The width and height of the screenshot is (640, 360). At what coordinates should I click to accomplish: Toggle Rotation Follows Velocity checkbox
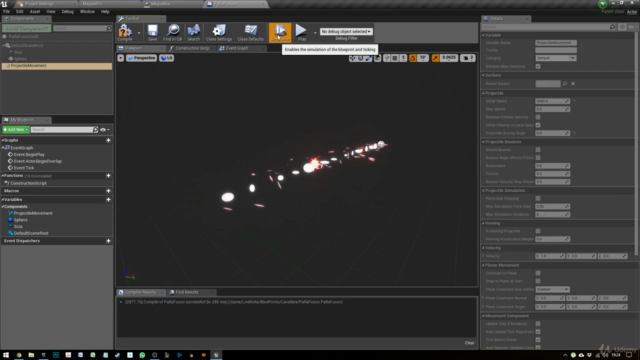pos(538,117)
